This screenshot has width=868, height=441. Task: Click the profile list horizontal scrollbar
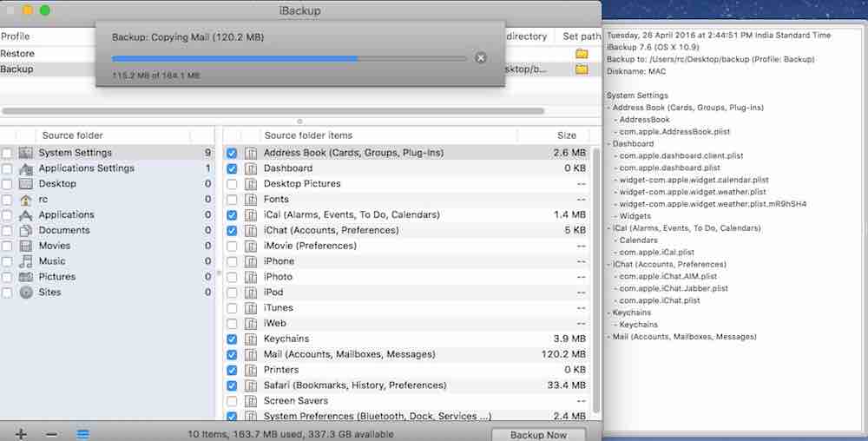coord(273,110)
